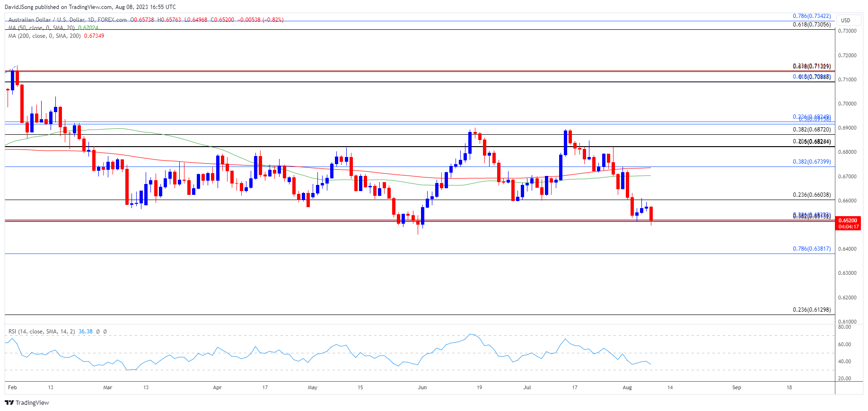Viewport: 868px width, 411px height.
Task: Click the 0.382(0.67399) Fibonacci label
Action: [x=812, y=162]
